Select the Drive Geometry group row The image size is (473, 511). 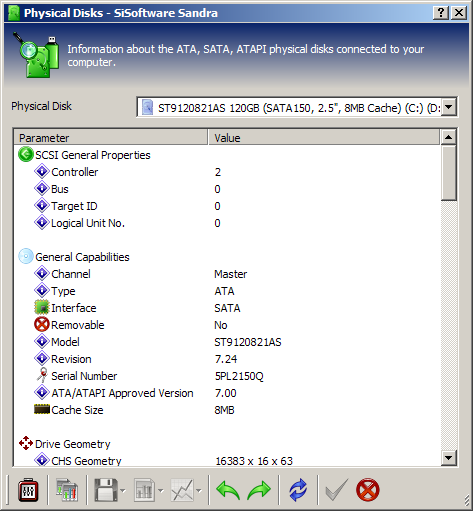point(227,444)
